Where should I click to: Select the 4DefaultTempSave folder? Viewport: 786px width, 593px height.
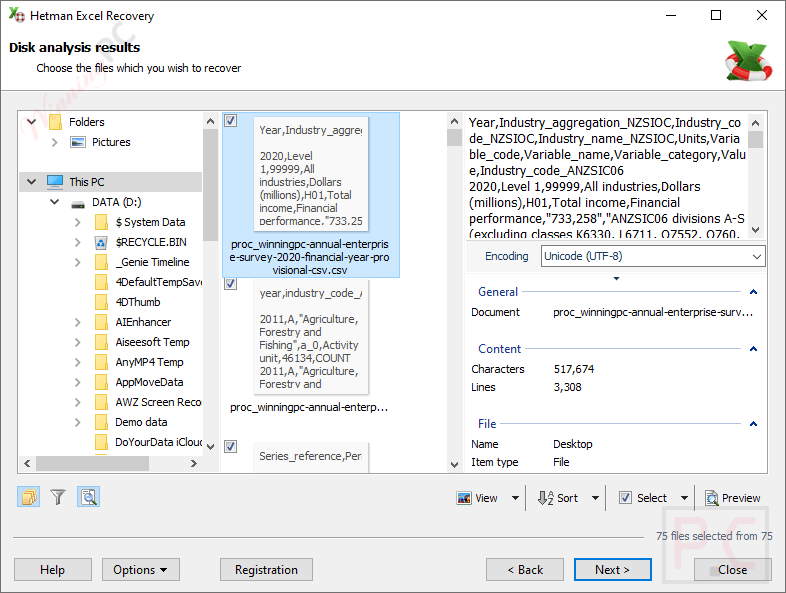(x=158, y=282)
